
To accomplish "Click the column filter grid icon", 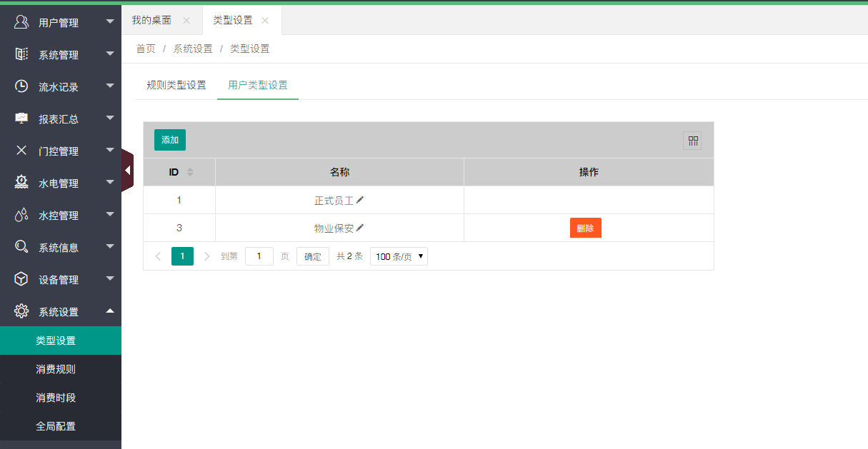I will click(x=692, y=141).
